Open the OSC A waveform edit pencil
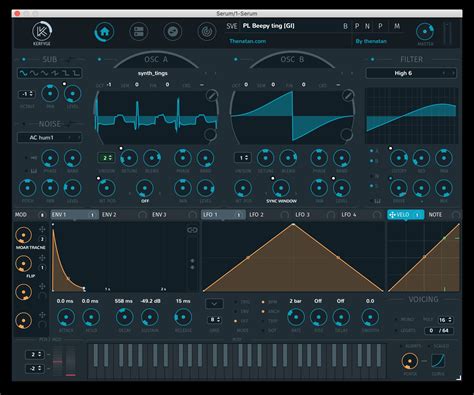Image resolution: width=474 pixels, height=395 pixels. point(211,96)
